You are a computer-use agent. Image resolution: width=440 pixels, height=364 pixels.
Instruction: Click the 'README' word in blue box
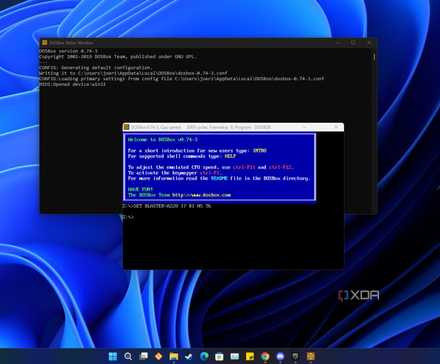pyautogui.click(x=219, y=178)
